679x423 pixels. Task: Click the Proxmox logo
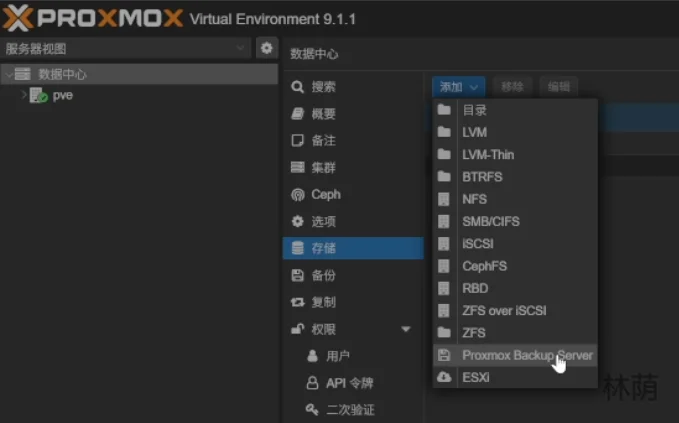(x=93, y=18)
